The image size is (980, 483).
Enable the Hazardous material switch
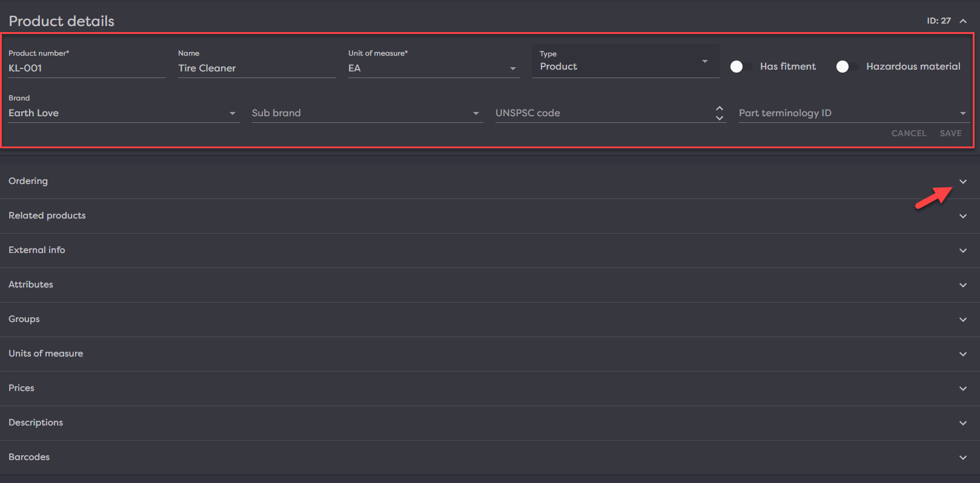[847, 67]
